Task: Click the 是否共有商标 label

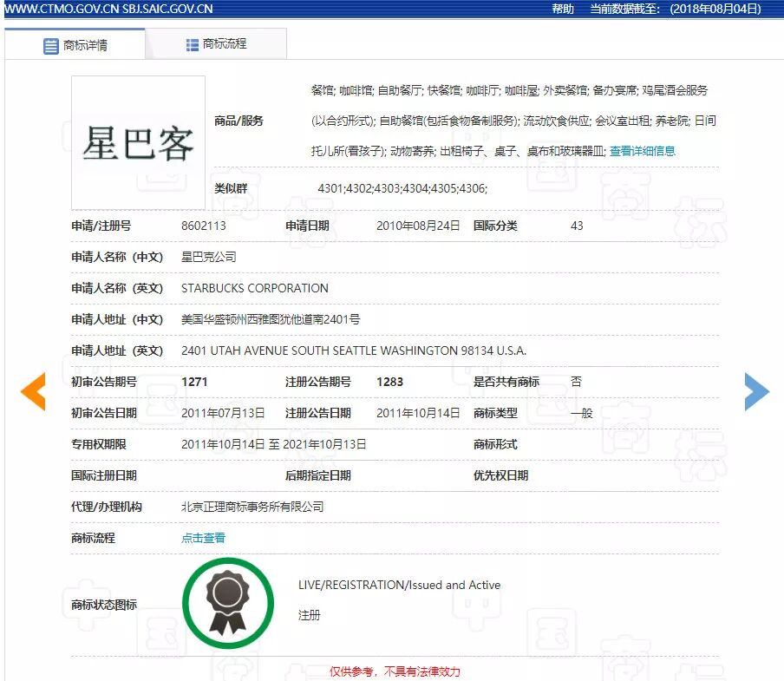Action: tap(506, 382)
